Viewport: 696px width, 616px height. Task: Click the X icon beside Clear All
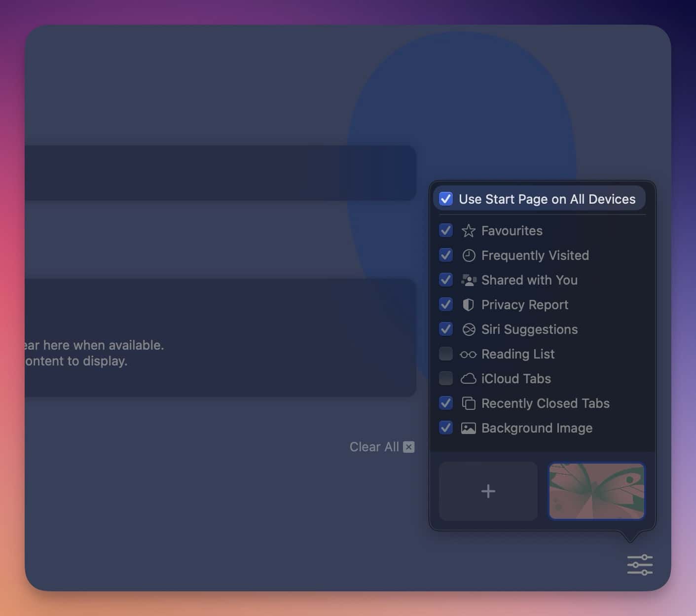pos(408,446)
